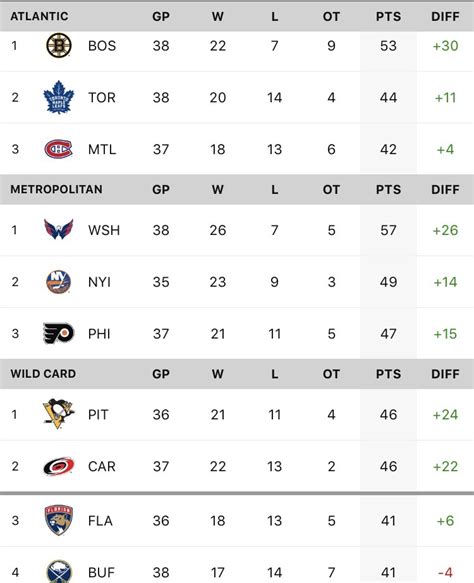
Task: Select the Buffalo Sabres logo
Action: 59,571
